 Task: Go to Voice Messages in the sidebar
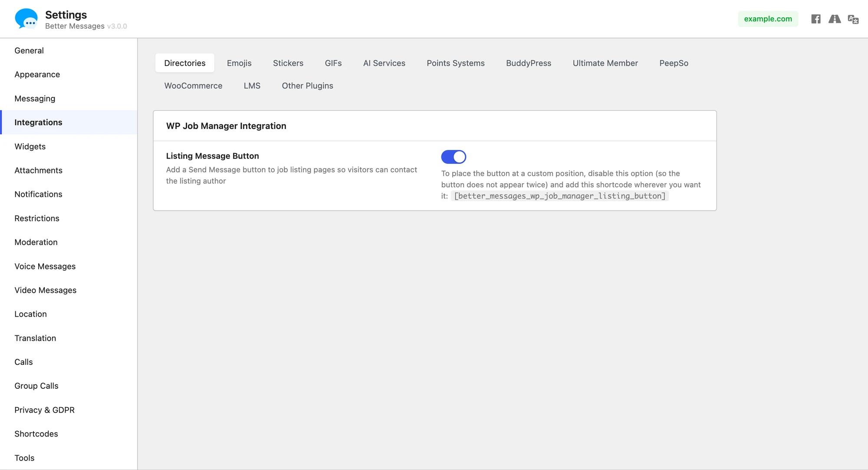tap(69, 266)
